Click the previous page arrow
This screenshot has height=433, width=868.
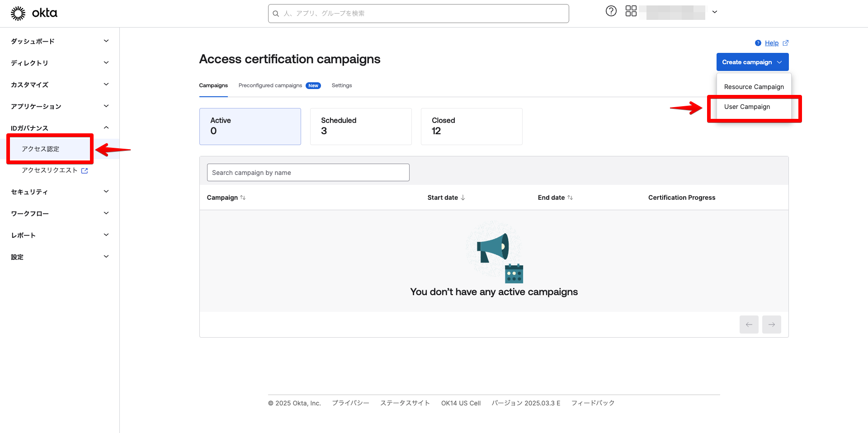(749, 325)
